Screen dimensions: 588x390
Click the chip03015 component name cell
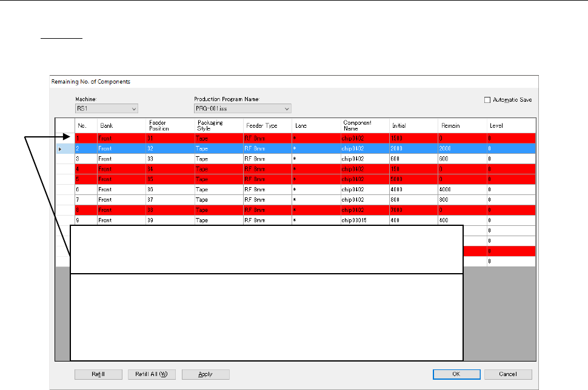[364, 220]
